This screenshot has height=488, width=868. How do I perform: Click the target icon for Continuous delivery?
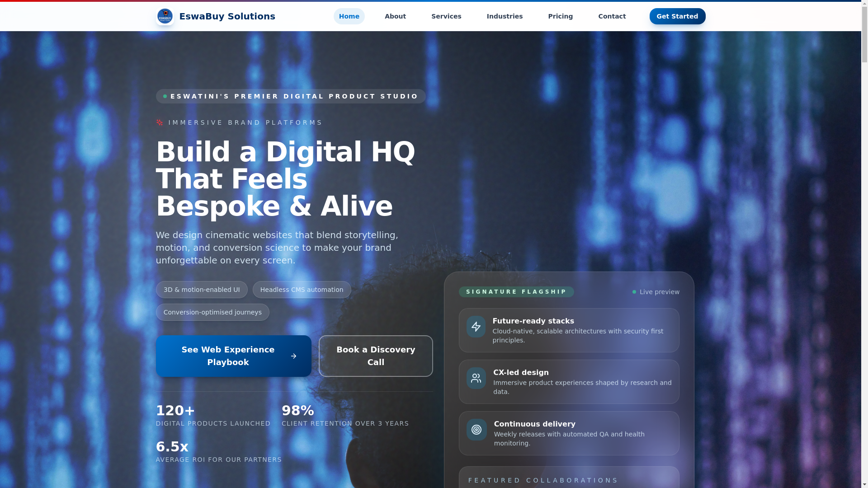(476, 430)
